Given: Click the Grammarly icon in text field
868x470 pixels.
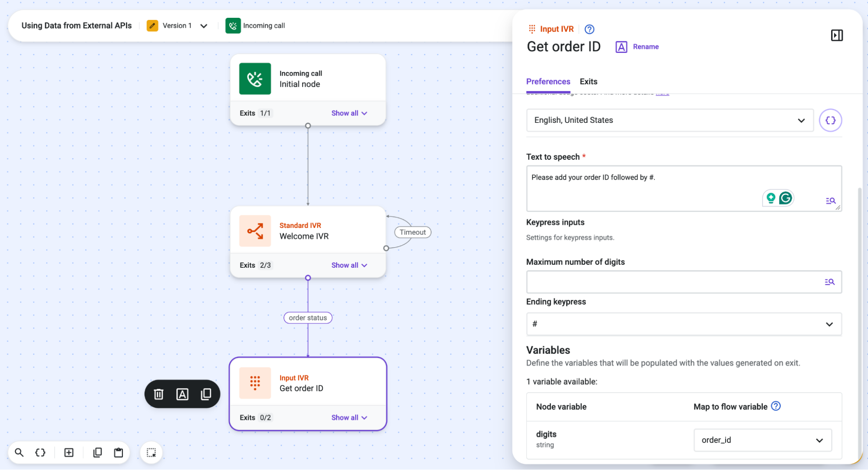Looking at the screenshot, I should pyautogui.click(x=785, y=198).
